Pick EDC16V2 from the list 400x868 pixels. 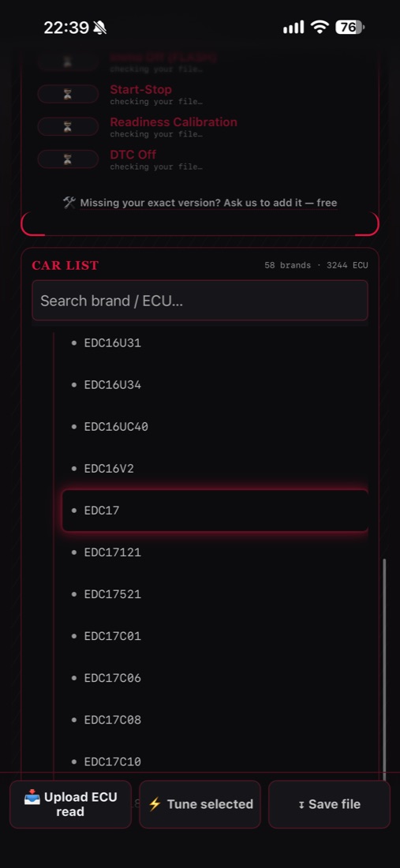coord(215,469)
